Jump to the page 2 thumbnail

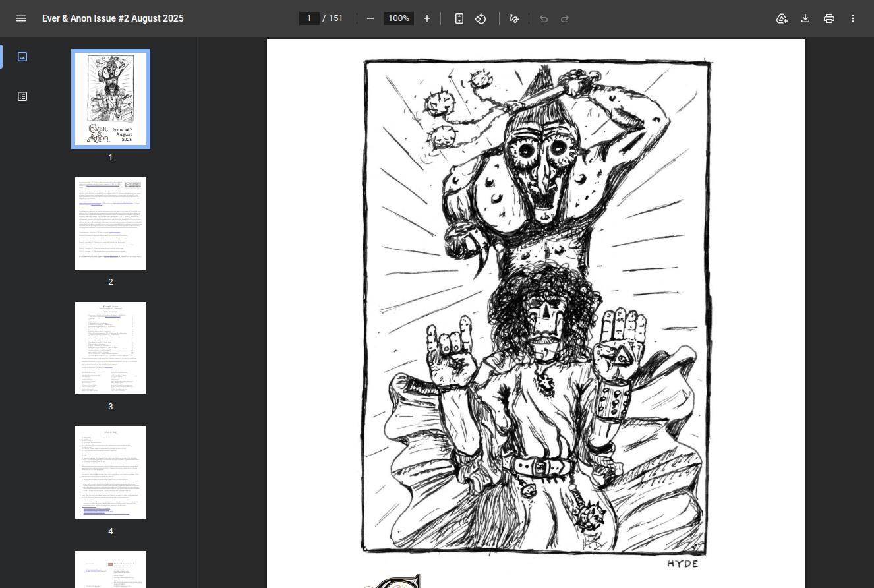click(x=111, y=223)
